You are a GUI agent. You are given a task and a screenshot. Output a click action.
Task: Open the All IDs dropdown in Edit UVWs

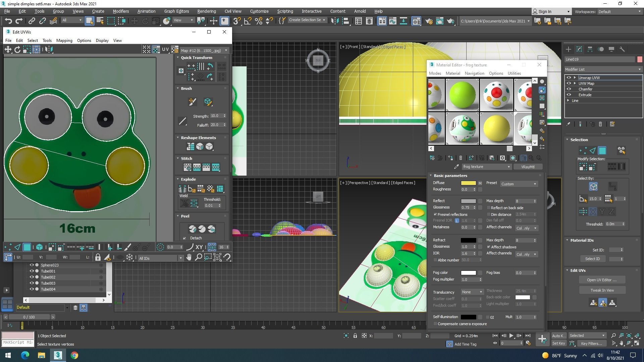click(x=160, y=258)
